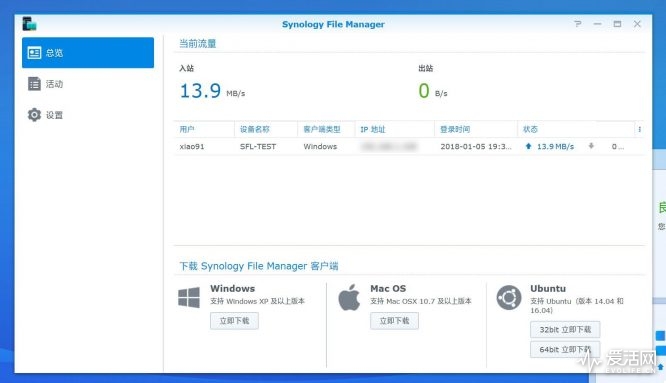
Task: Sort table by 设备名称 column header
Action: pos(266,129)
